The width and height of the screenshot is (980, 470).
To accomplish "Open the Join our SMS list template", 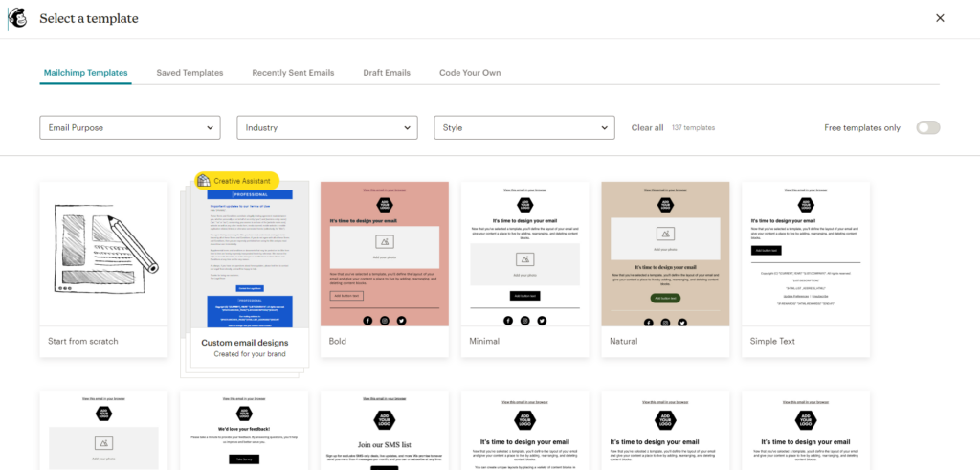I will point(385,430).
